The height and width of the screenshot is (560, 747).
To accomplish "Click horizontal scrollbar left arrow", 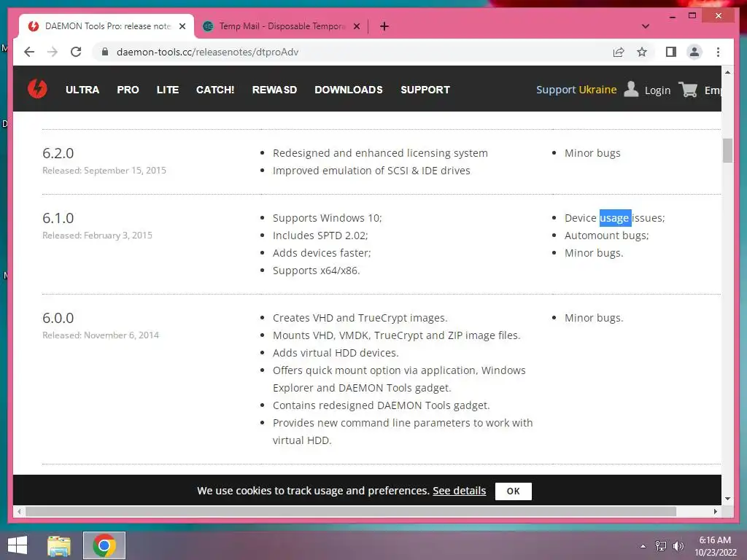I will coord(19,511).
